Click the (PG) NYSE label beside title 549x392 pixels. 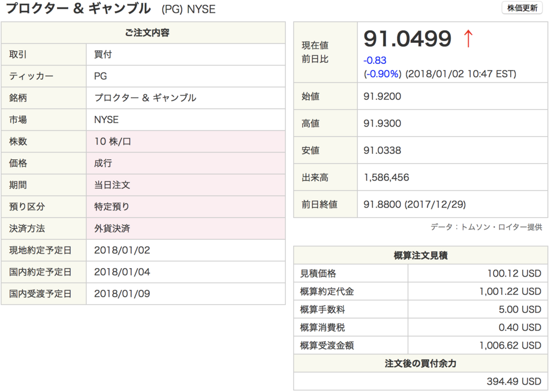coord(188,9)
